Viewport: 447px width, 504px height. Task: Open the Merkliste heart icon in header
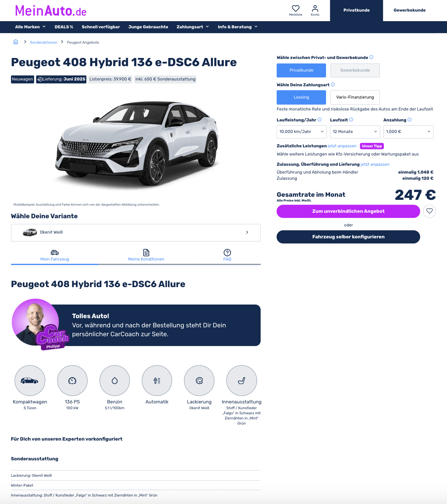pyautogui.click(x=295, y=9)
